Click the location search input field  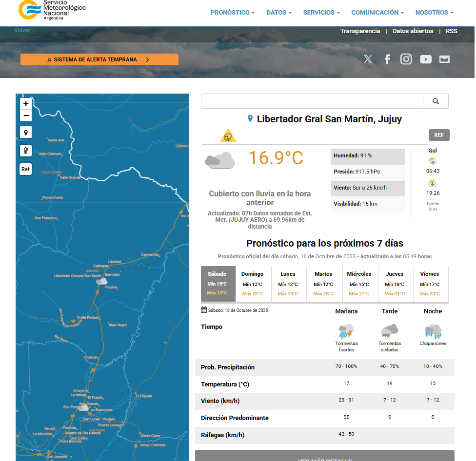312,101
